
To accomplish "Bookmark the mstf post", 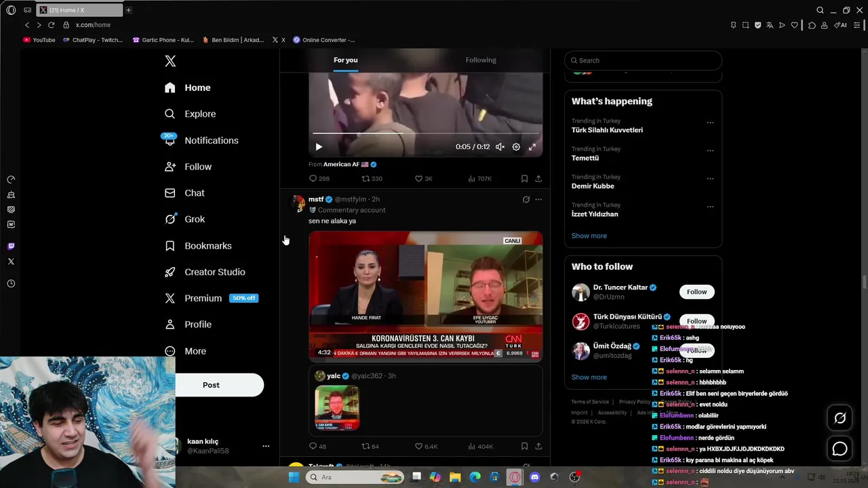I will (x=524, y=447).
